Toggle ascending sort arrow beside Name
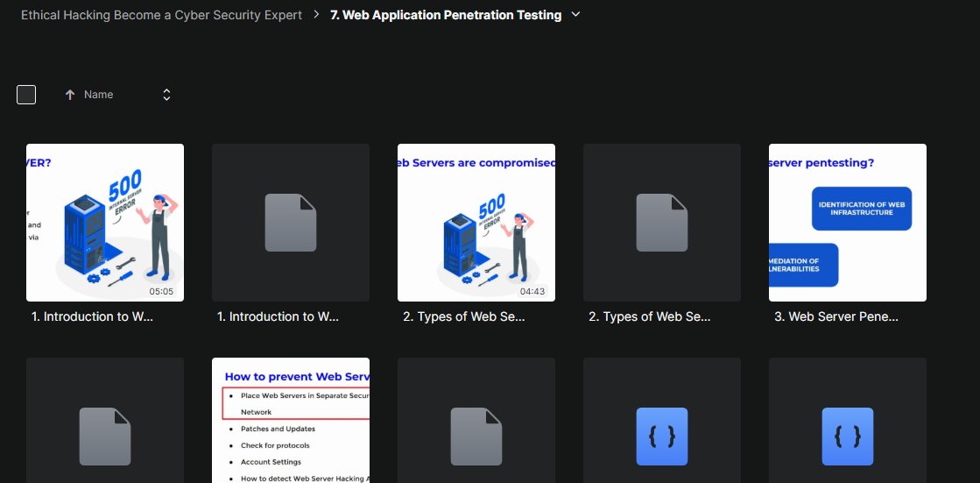Screen dimensions: 980x483 click(x=70, y=95)
